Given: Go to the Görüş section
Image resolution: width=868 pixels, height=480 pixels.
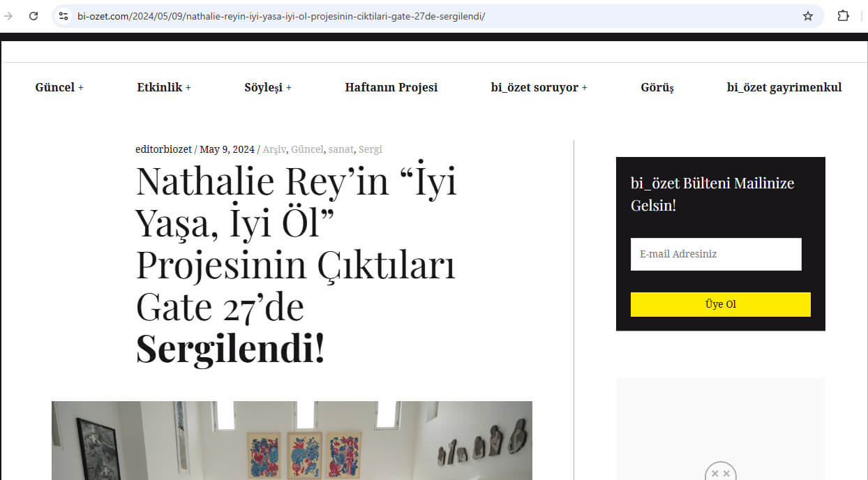Looking at the screenshot, I should click(x=657, y=87).
